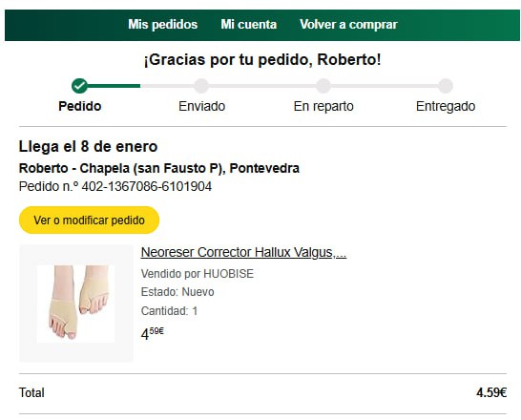This screenshot has width=521, height=420.
Task: Click the grey En reparto progress circle
Action: click(x=323, y=86)
